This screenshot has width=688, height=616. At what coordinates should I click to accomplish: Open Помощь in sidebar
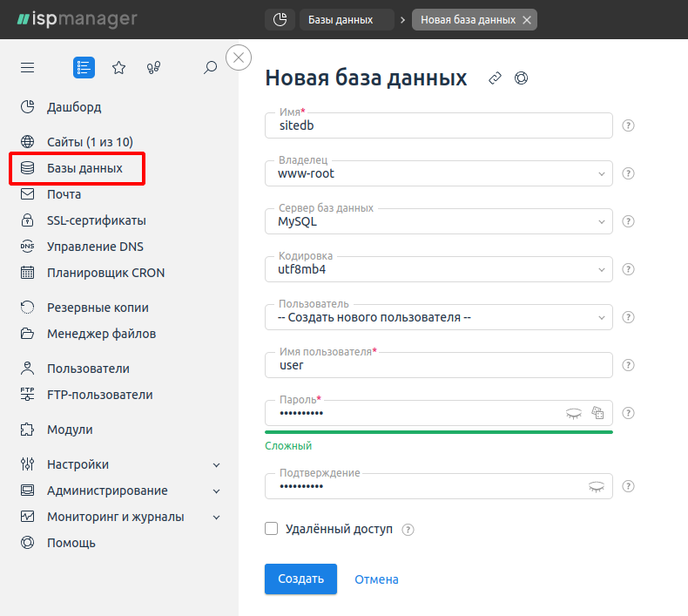[x=71, y=543]
